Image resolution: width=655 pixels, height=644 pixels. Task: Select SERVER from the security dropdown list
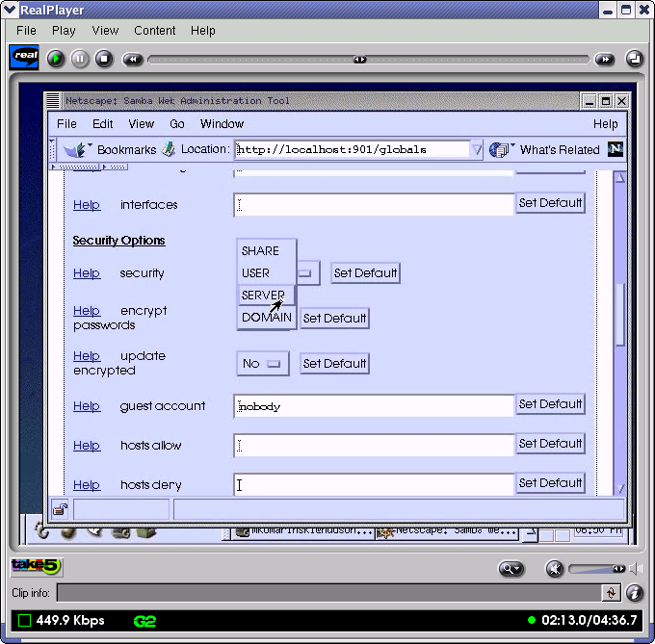[263, 296]
